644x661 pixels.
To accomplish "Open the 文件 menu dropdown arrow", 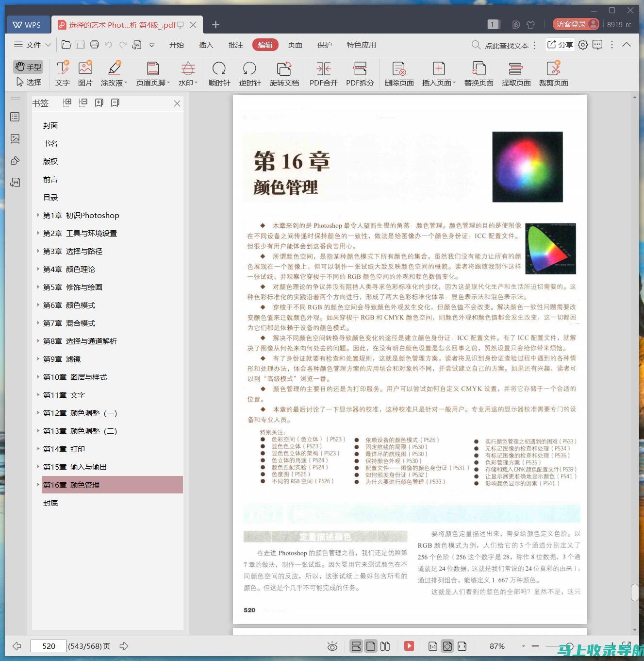I will tap(48, 45).
